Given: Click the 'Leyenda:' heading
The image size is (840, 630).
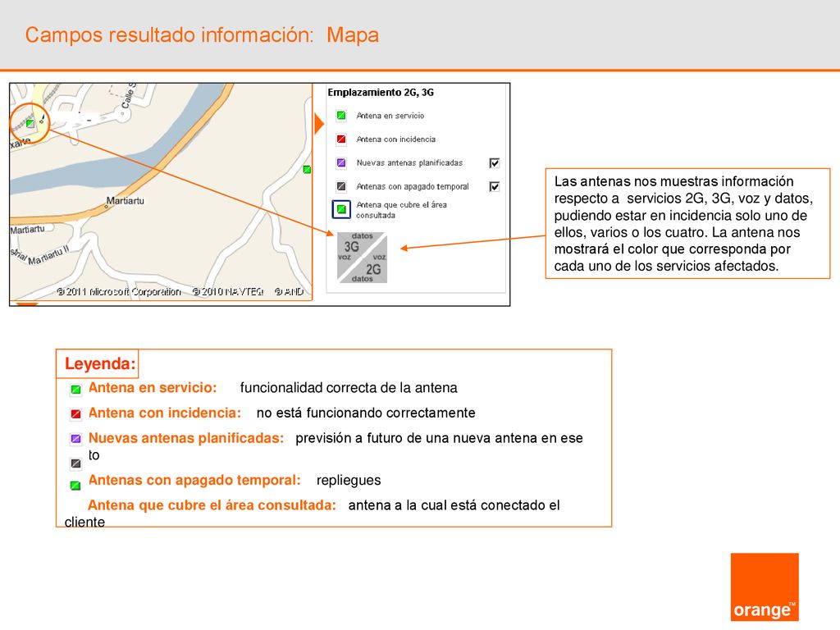Looking at the screenshot, I should (x=100, y=363).
